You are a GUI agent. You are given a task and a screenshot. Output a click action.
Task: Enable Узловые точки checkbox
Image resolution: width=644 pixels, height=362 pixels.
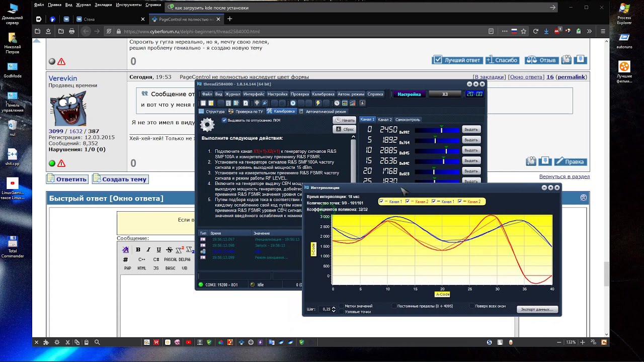point(342,312)
